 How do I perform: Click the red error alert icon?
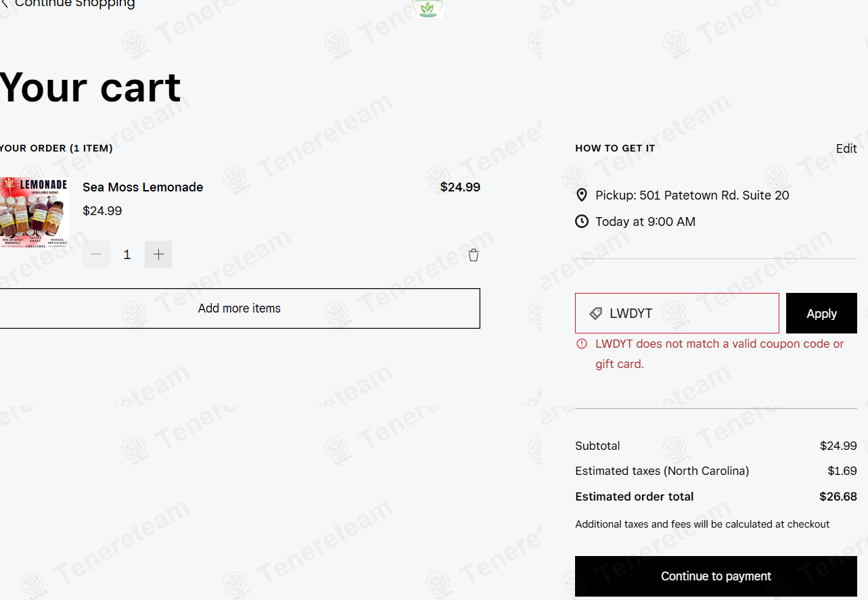tap(582, 344)
